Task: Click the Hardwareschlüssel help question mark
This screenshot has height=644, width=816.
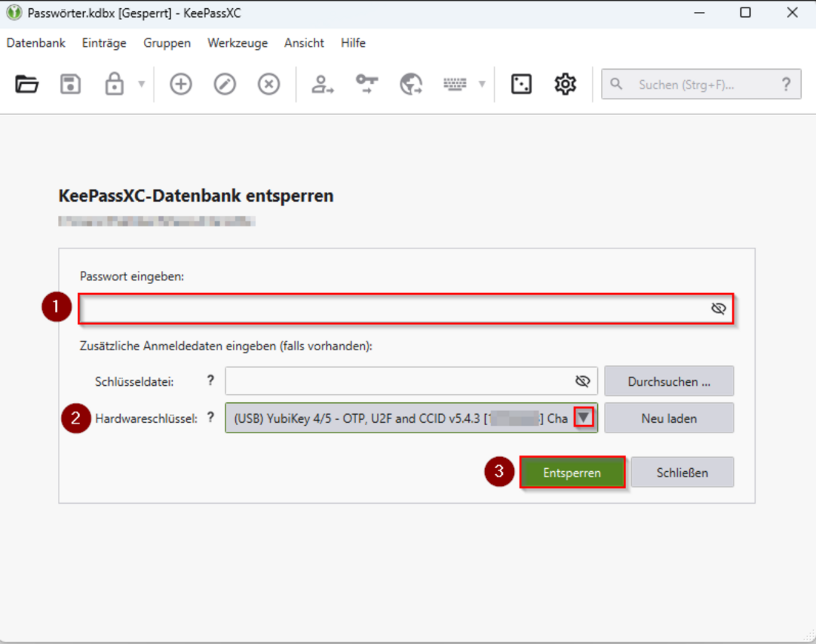Action: click(210, 418)
